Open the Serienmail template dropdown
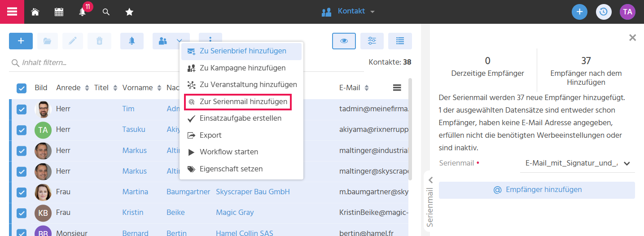This screenshot has width=644, height=236. coord(577,163)
